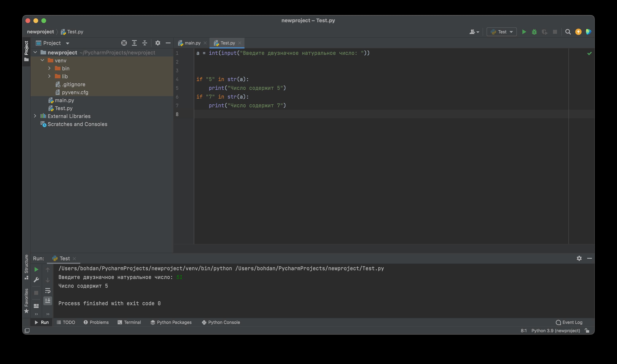Click the up arrow in Run panel
This screenshot has width=617, height=364.
48,270
